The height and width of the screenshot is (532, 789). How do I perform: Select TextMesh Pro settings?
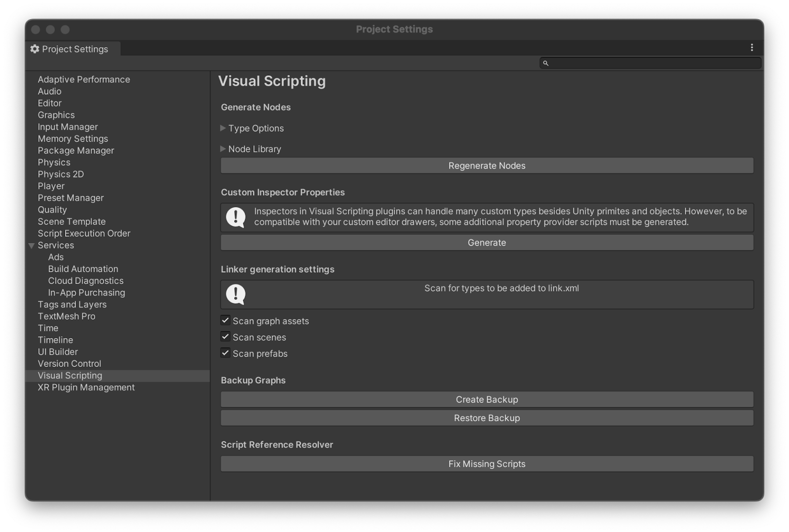(x=67, y=316)
